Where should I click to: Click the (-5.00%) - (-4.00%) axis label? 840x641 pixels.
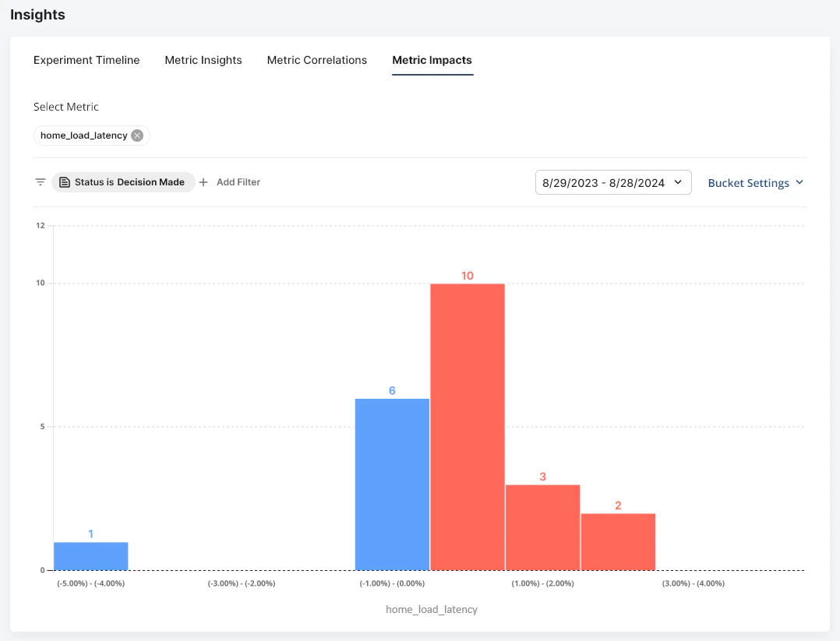coord(90,583)
